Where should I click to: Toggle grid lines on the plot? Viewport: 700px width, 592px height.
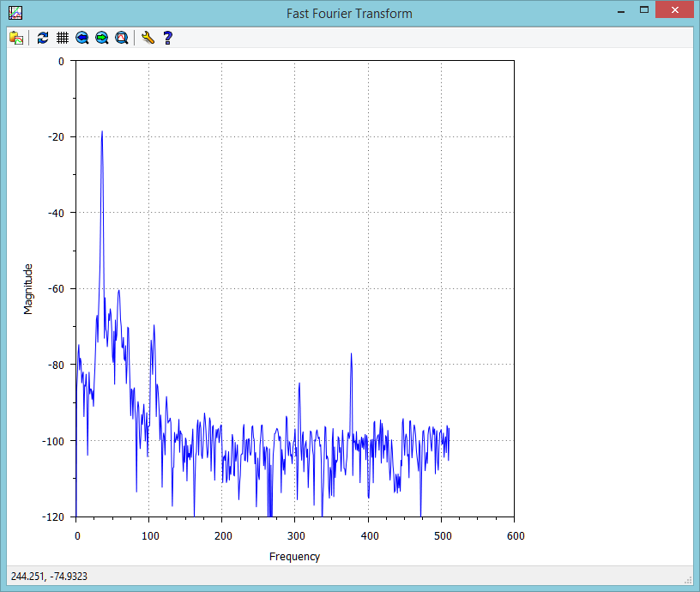pyautogui.click(x=61, y=37)
